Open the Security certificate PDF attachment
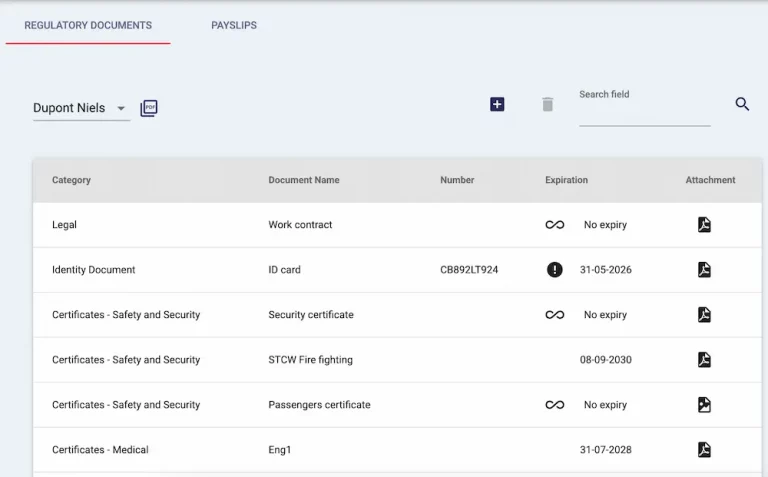The height and width of the screenshot is (477, 768). point(704,315)
